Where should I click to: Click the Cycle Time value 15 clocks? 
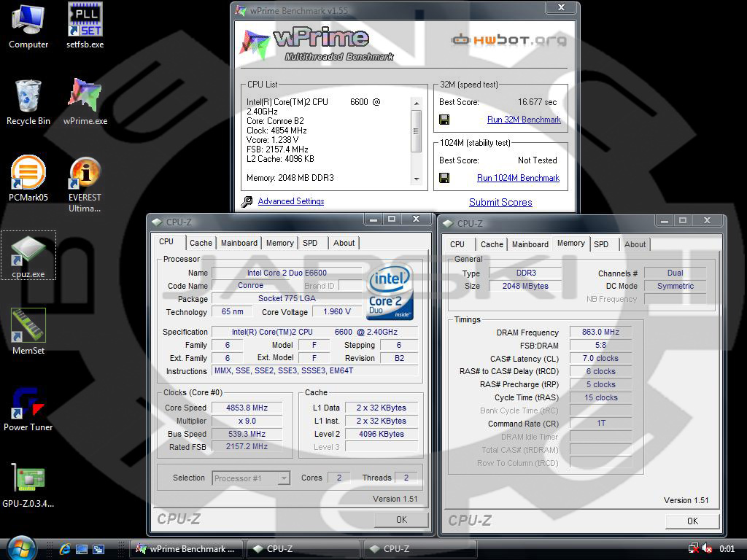pyautogui.click(x=600, y=397)
